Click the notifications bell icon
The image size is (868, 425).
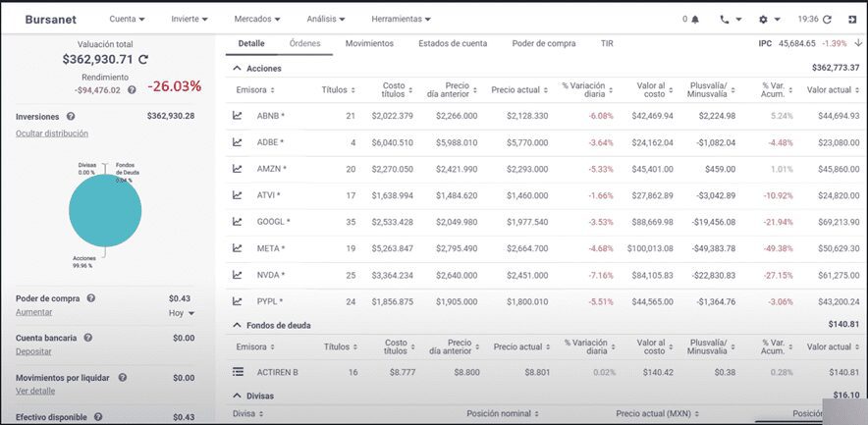pyautogui.click(x=695, y=19)
